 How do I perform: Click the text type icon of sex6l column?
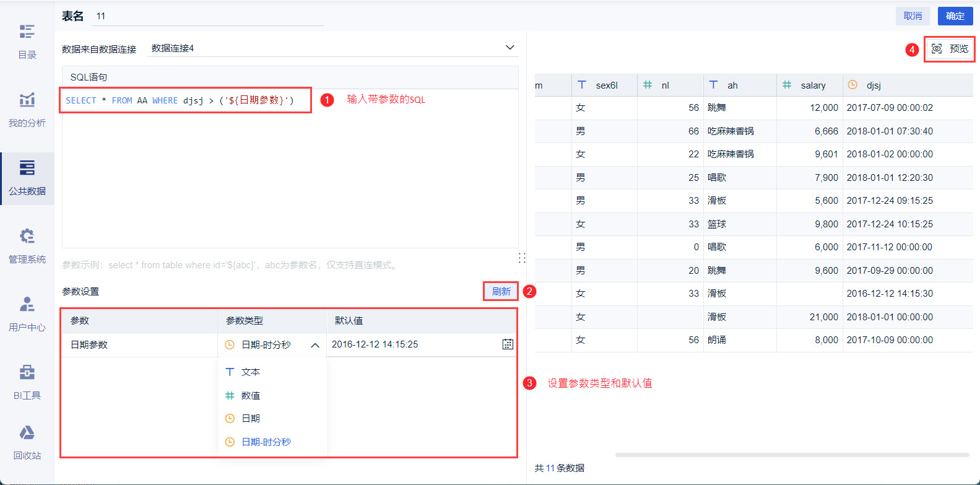tap(582, 85)
